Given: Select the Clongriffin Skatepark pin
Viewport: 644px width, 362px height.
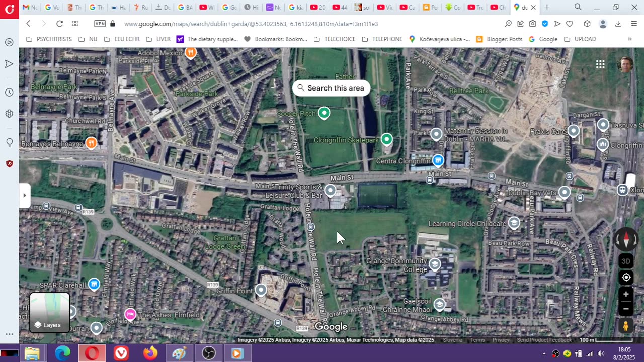Looking at the screenshot, I should [386, 139].
